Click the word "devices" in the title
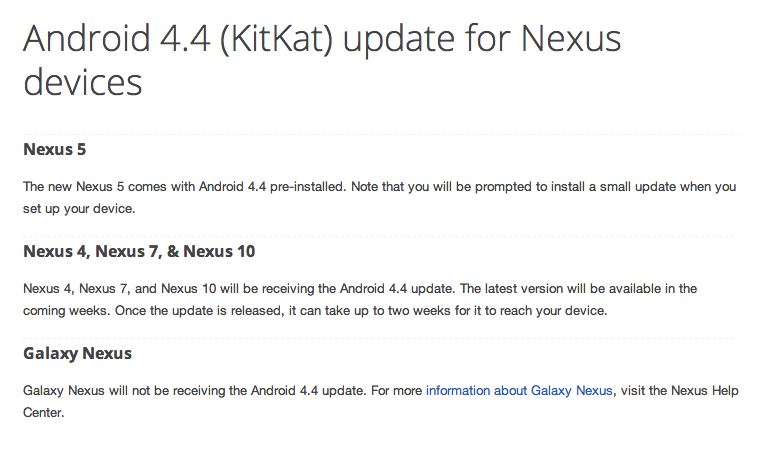Viewport: 765px width, 463px height. pyautogui.click(x=82, y=83)
